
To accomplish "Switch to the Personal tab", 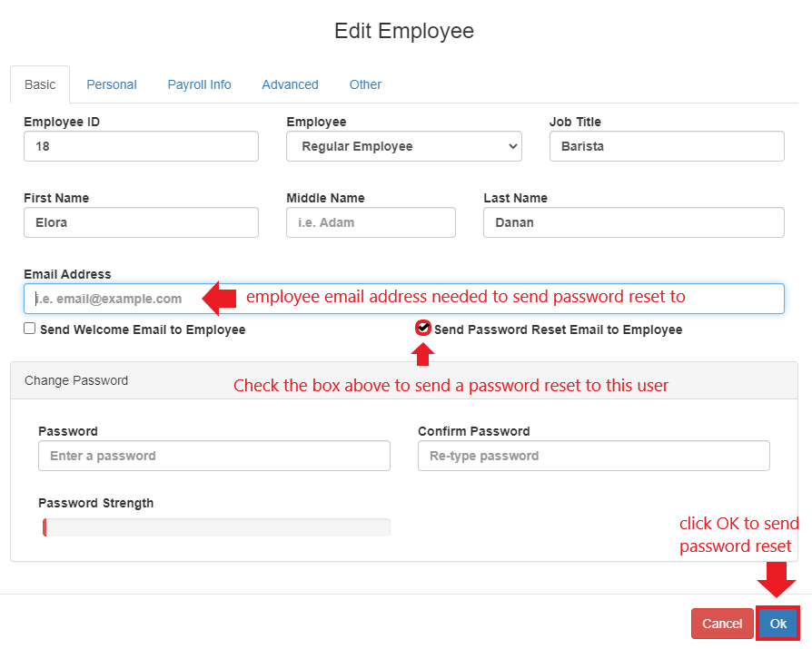I will pyautogui.click(x=111, y=84).
